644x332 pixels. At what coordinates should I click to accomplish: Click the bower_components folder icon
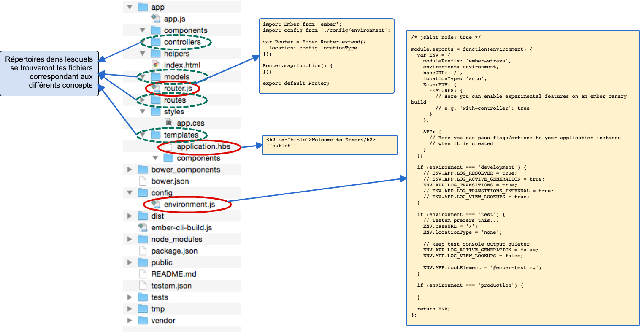tap(143, 170)
